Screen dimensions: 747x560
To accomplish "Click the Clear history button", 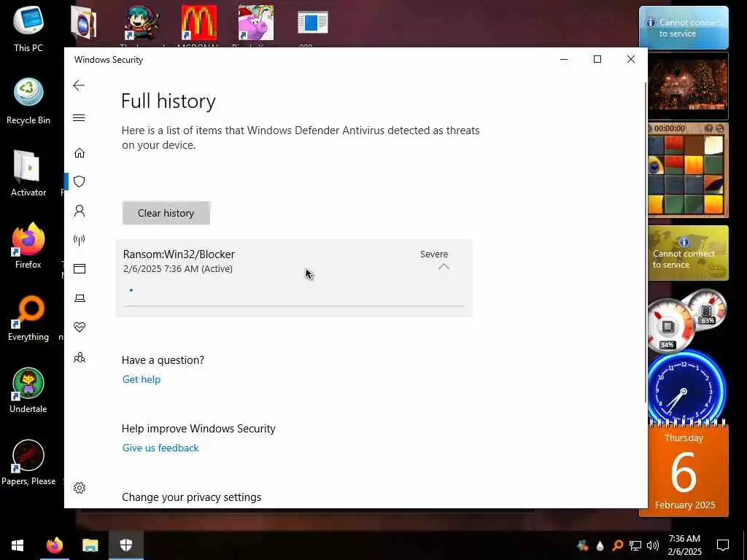I will click(166, 213).
